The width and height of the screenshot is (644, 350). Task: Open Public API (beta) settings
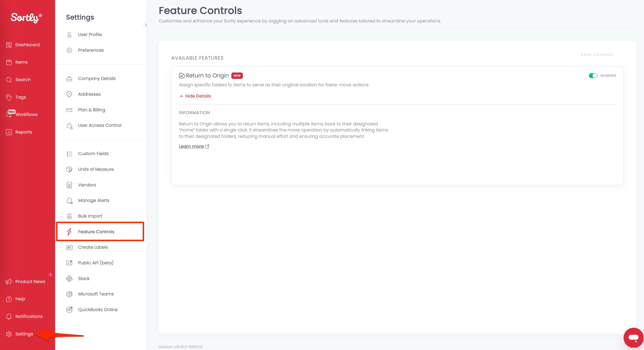[96, 263]
